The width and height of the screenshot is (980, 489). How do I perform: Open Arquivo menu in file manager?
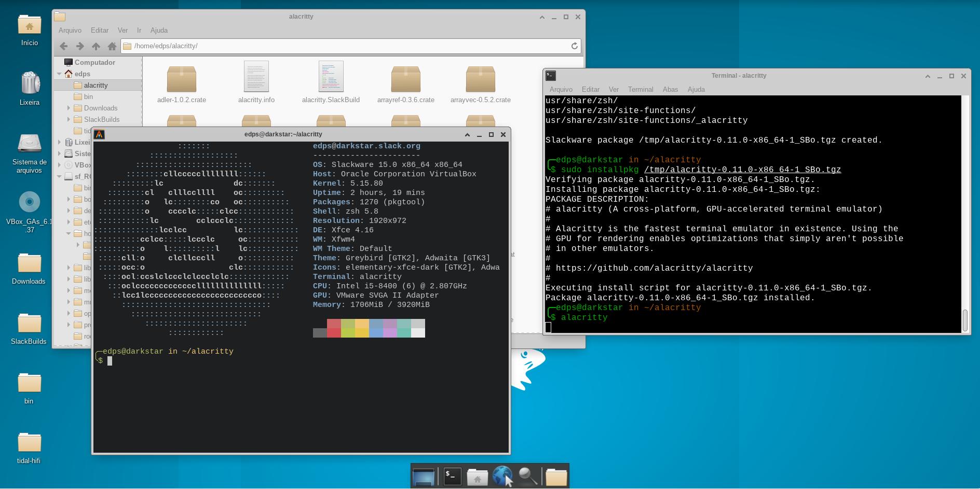[x=70, y=30]
